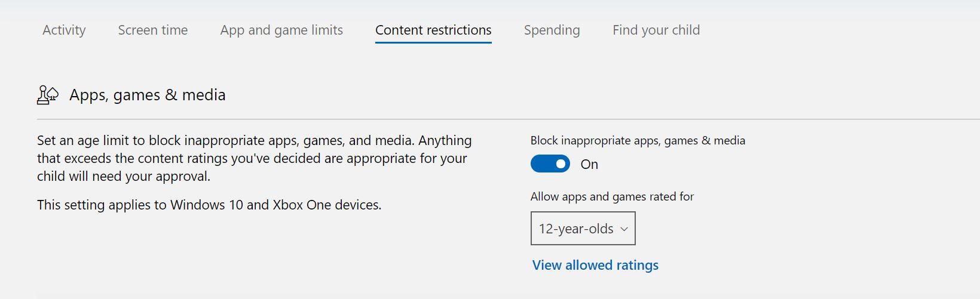Click the Apps, games & media joystick icon
The width and height of the screenshot is (980, 299).
47,95
